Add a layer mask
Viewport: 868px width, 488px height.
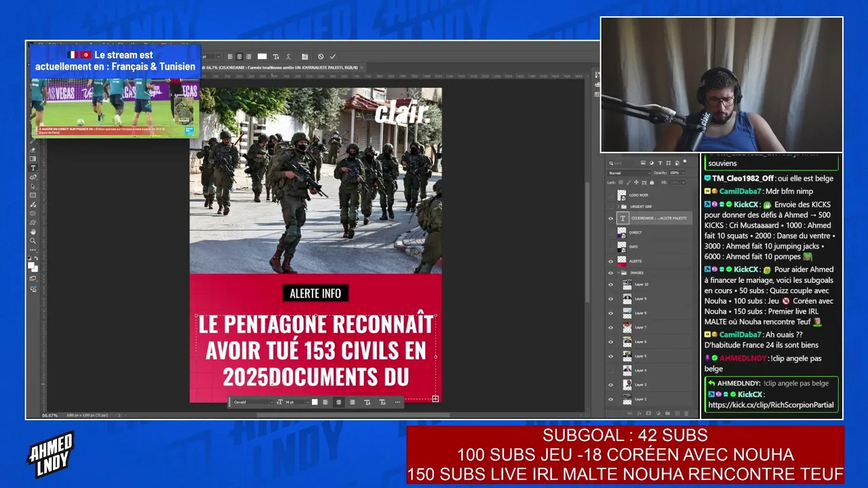(648, 413)
